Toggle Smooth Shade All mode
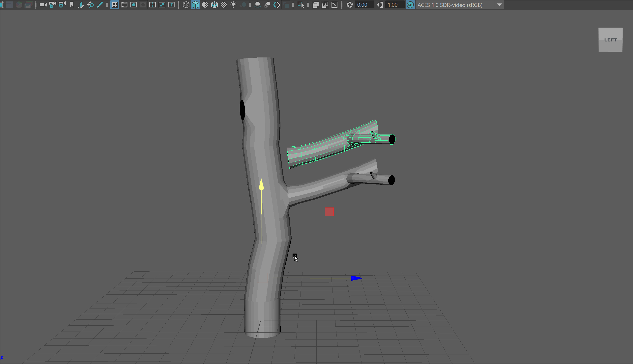The width and height of the screenshot is (633, 364). coord(195,5)
